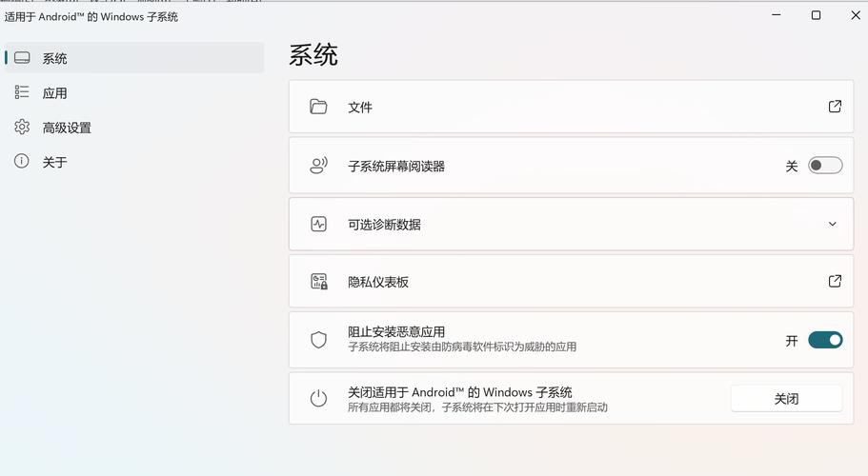Click the About info circle icon
868x476 pixels.
pyautogui.click(x=22, y=161)
